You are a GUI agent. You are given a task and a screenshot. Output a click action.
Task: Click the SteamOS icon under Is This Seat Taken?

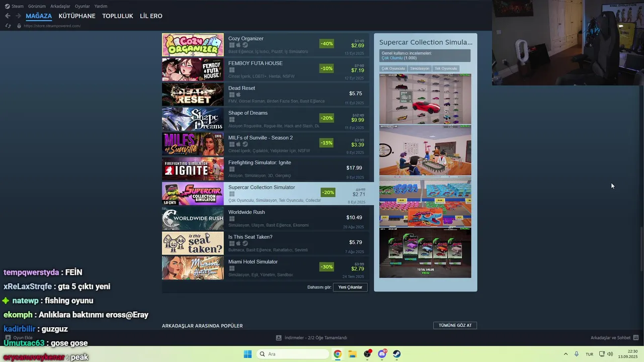(x=245, y=243)
